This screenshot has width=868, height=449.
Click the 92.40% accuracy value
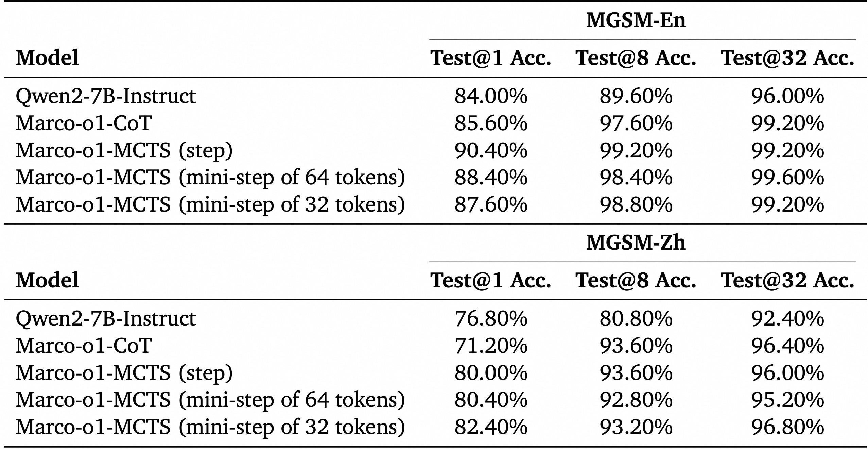click(x=787, y=319)
